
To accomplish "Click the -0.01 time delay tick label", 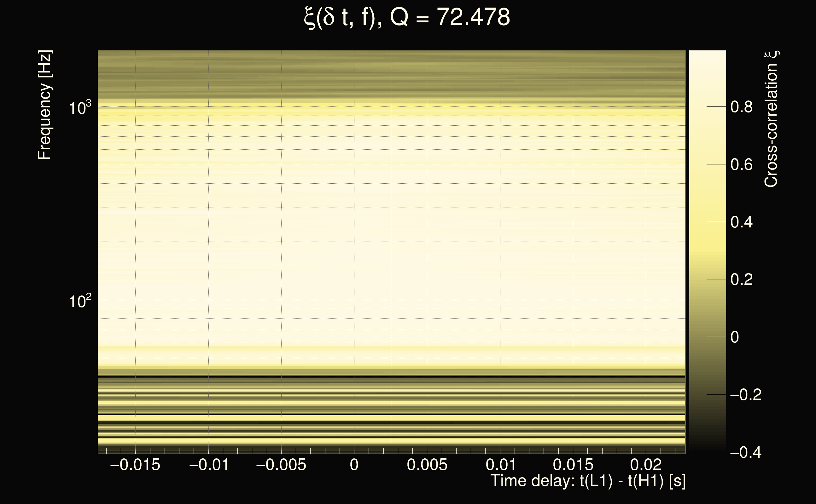I will coord(209,465).
